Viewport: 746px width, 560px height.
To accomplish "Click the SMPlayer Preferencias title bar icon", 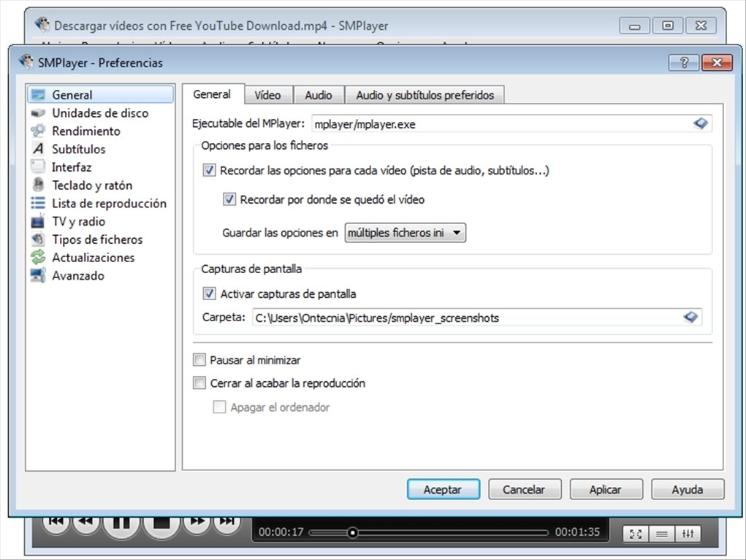I will coord(26,62).
